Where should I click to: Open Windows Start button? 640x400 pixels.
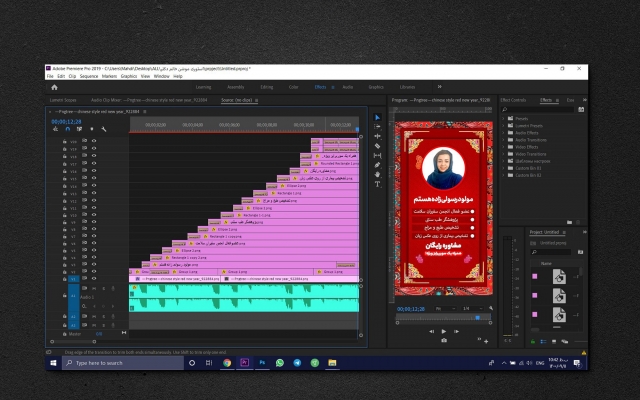[53, 362]
